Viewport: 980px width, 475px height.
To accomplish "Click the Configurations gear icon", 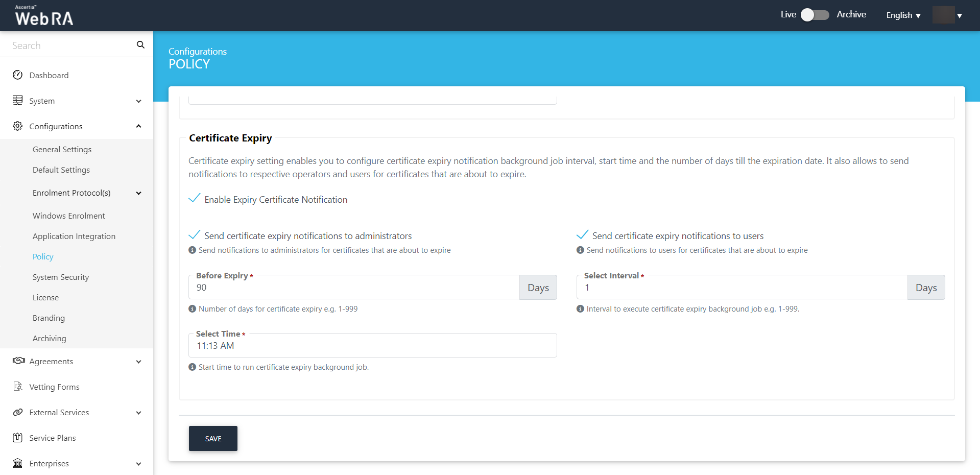I will 18,126.
